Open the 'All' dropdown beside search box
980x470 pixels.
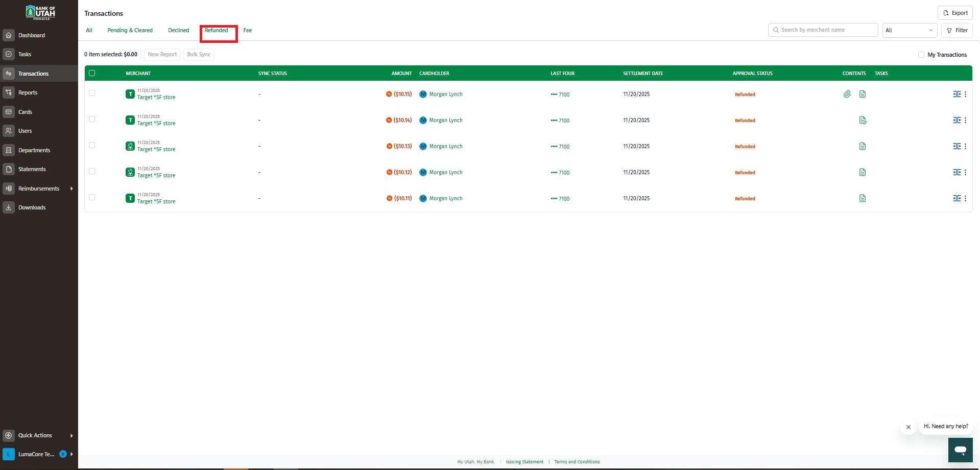910,30
